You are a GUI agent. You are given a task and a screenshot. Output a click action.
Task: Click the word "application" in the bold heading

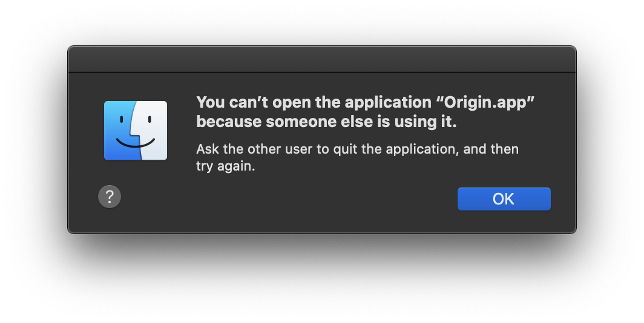point(388,102)
